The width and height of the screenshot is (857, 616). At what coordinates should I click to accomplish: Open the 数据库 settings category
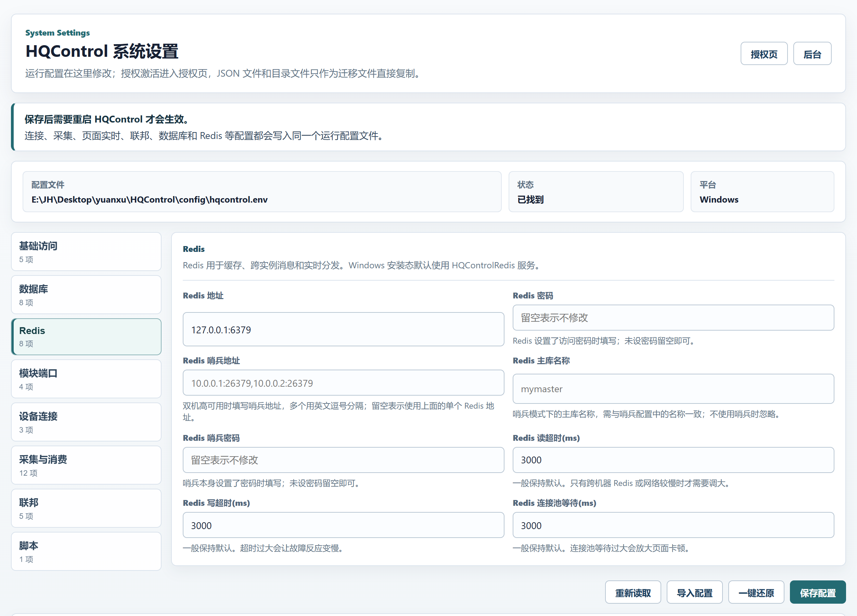pyautogui.click(x=86, y=295)
